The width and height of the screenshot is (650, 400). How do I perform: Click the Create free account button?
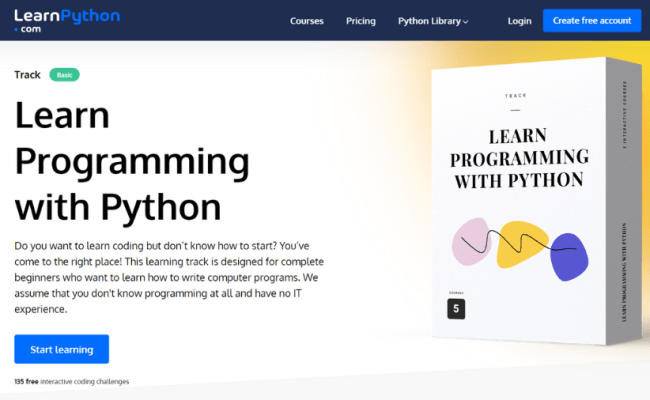point(592,20)
